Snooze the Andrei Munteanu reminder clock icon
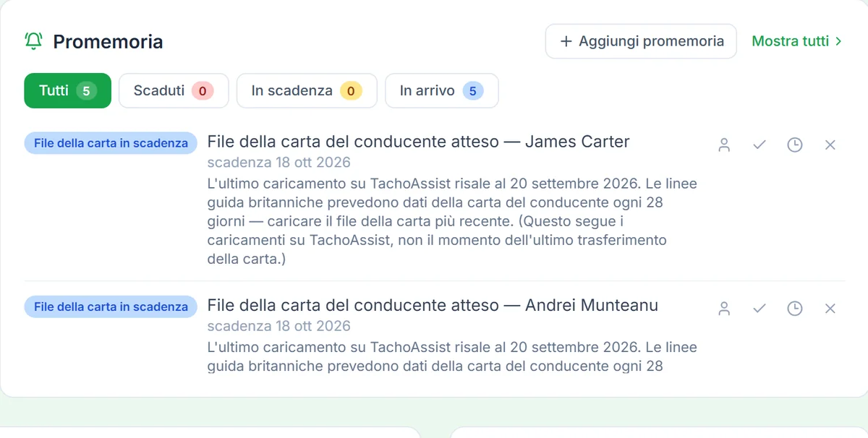The width and height of the screenshot is (868, 438). (795, 309)
